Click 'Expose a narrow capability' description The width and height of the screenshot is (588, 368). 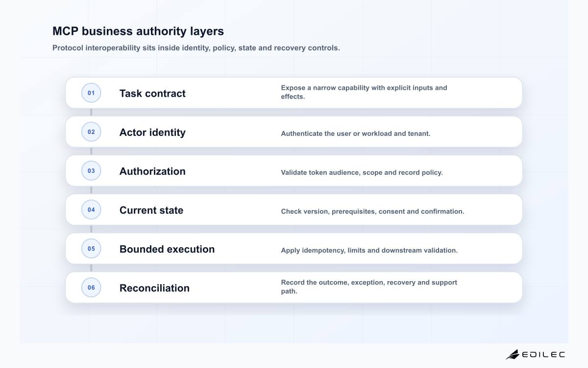[x=364, y=92]
